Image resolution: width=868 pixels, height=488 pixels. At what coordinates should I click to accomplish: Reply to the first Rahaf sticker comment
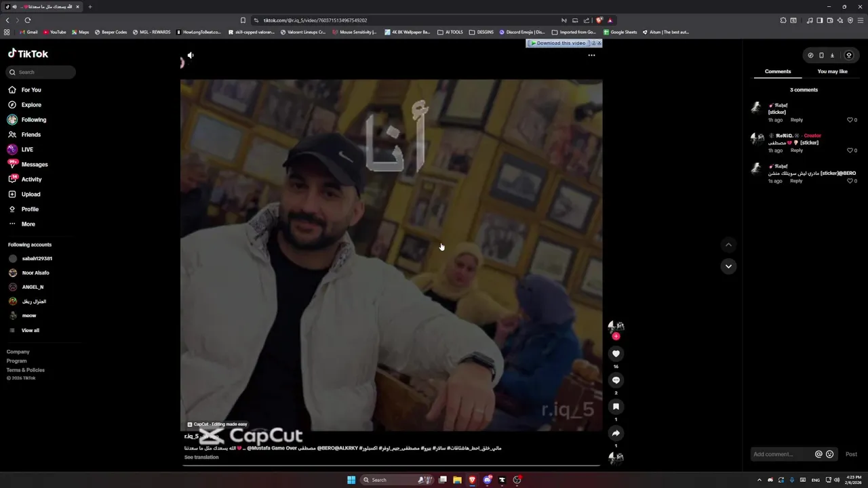(x=797, y=120)
